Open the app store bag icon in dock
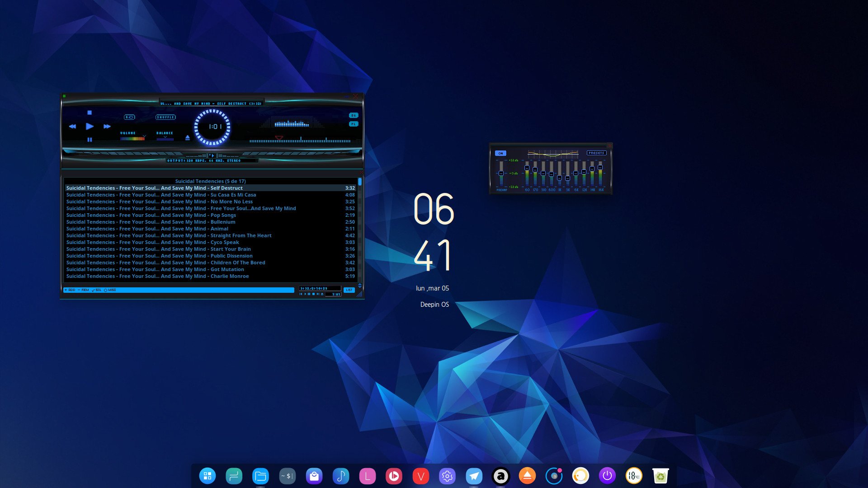This screenshot has height=488, width=868. tap(314, 476)
